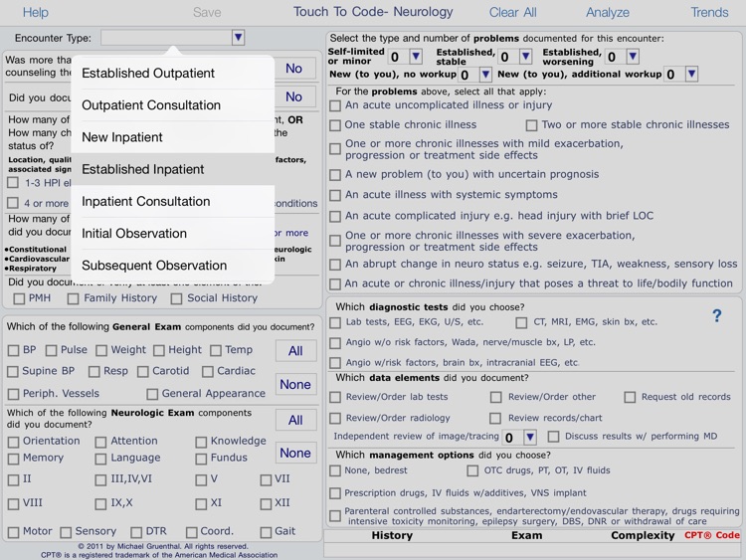Open the New (to you), no workup dropdown
Image resolution: width=746 pixels, height=560 pixels.
(x=485, y=74)
